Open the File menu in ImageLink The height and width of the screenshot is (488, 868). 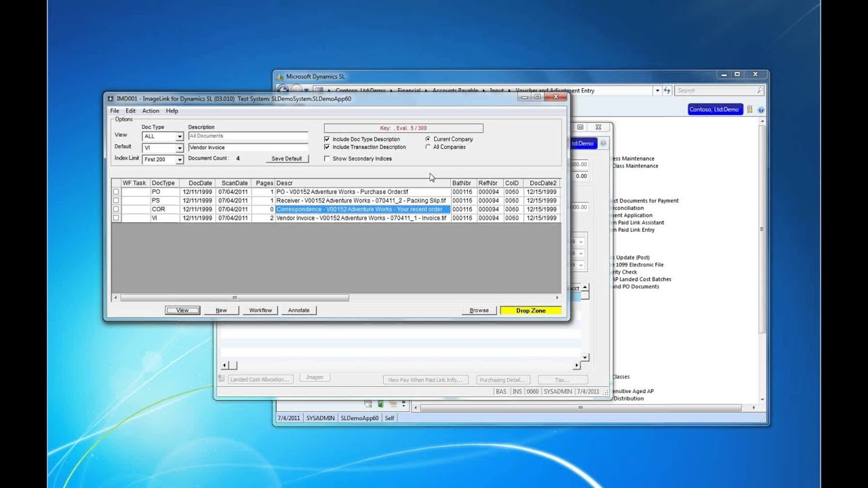coord(115,111)
